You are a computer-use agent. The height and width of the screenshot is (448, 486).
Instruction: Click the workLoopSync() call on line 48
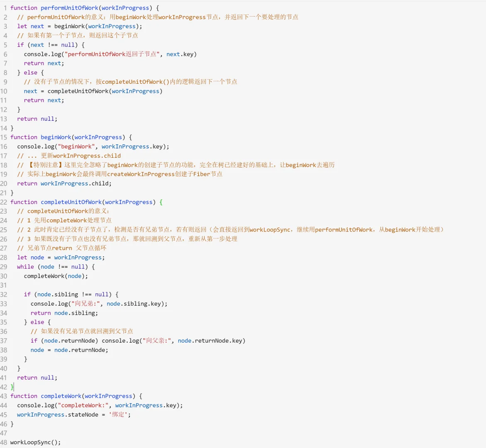[x=31, y=442]
